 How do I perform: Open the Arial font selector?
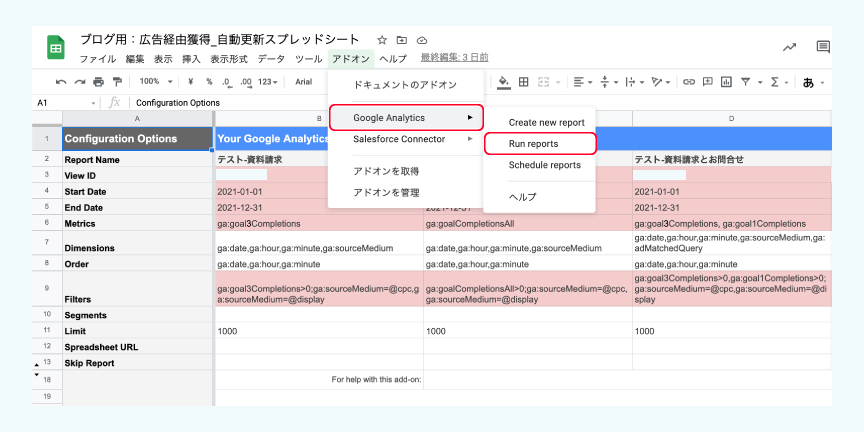coord(304,82)
